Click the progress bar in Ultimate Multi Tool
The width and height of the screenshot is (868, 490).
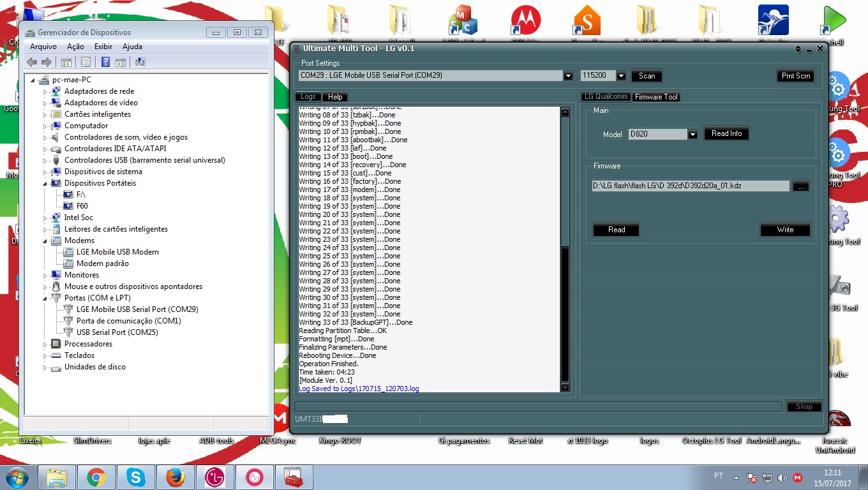coord(538,406)
